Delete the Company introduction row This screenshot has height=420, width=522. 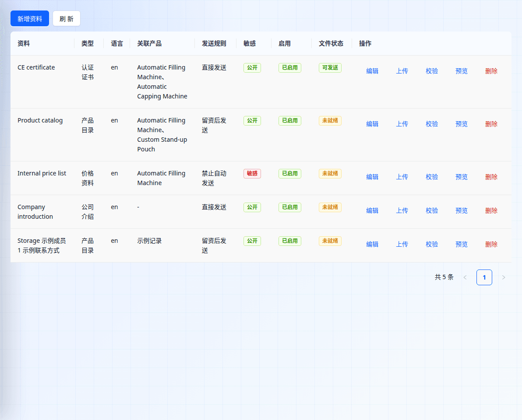click(491, 210)
